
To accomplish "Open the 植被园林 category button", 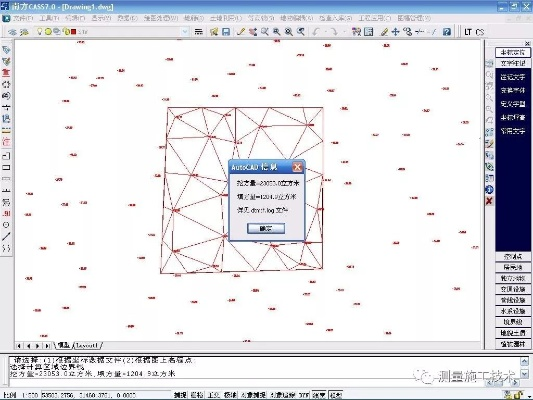I will click(x=513, y=344).
